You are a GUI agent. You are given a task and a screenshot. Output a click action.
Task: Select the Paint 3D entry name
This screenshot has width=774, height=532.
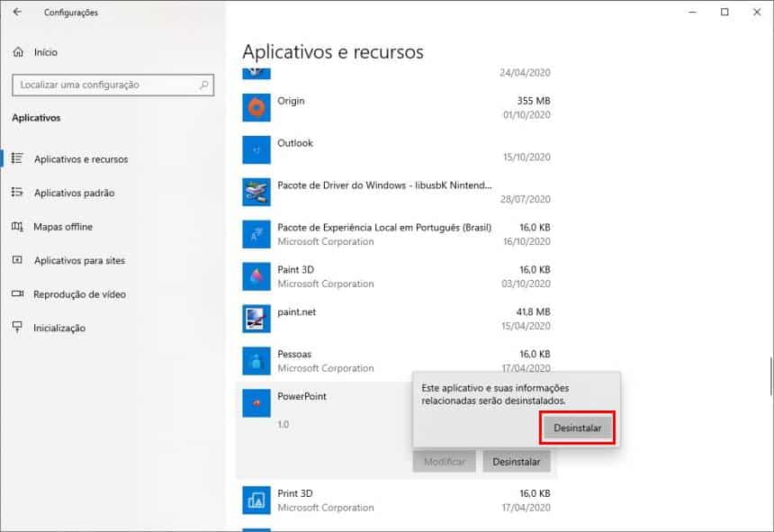point(296,269)
